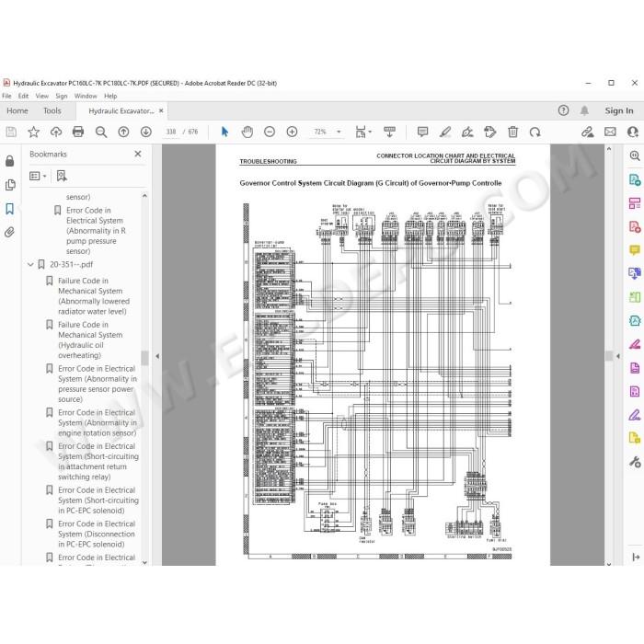Open zoom level 72% dropdown
This screenshot has height=644, width=644.
pyautogui.click(x=339, y=132)
